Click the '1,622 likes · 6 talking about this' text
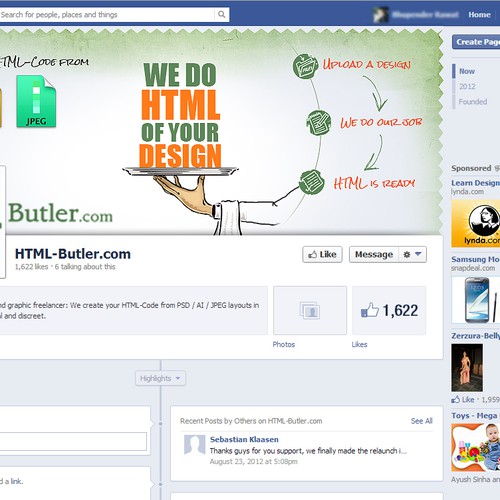This screenshot has width=500, height=500. coord(65,267)
